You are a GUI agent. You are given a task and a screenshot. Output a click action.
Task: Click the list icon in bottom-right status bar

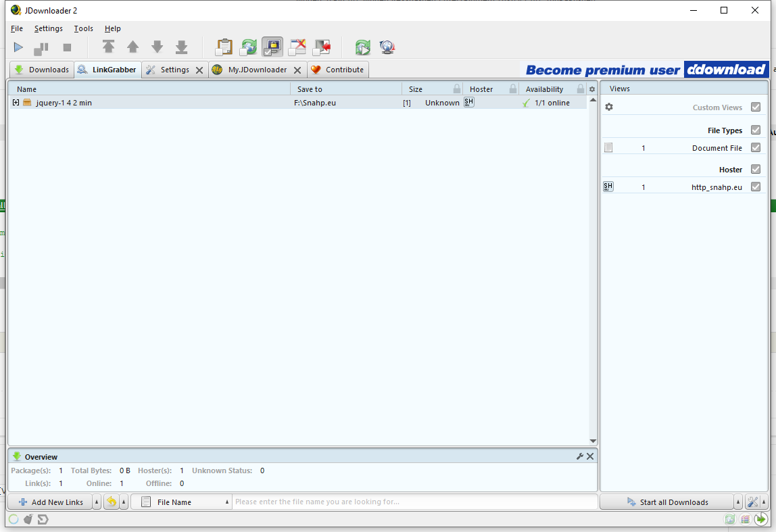746,519
